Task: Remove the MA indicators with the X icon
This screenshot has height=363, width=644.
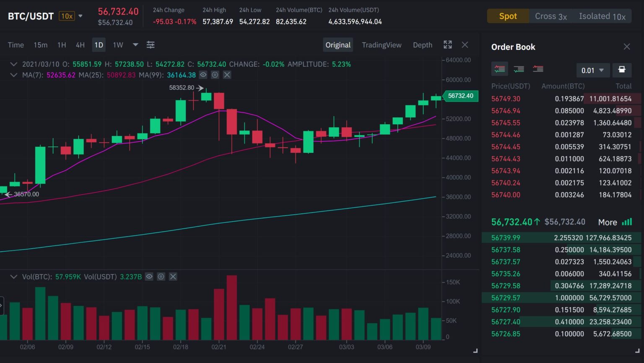Action: (226, 75)
